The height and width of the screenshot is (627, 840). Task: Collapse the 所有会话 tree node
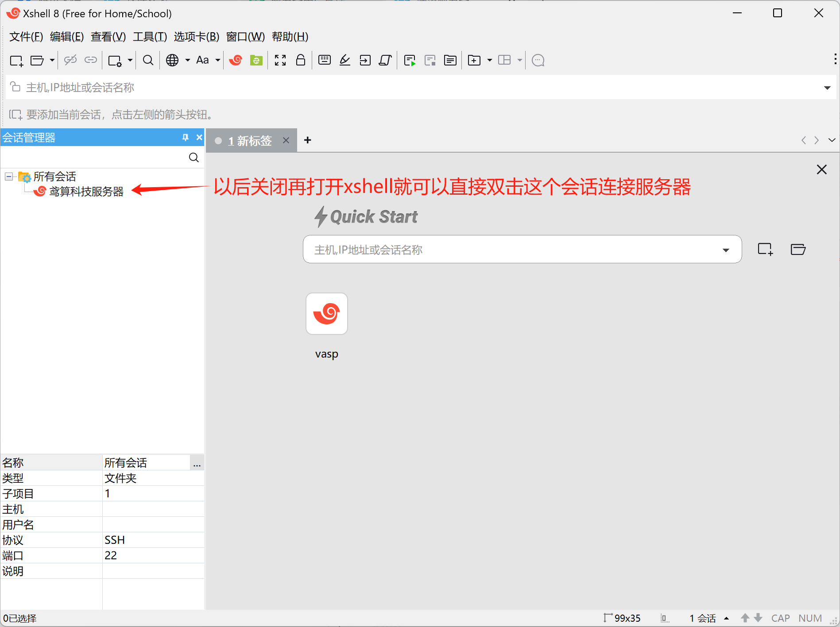8,177
